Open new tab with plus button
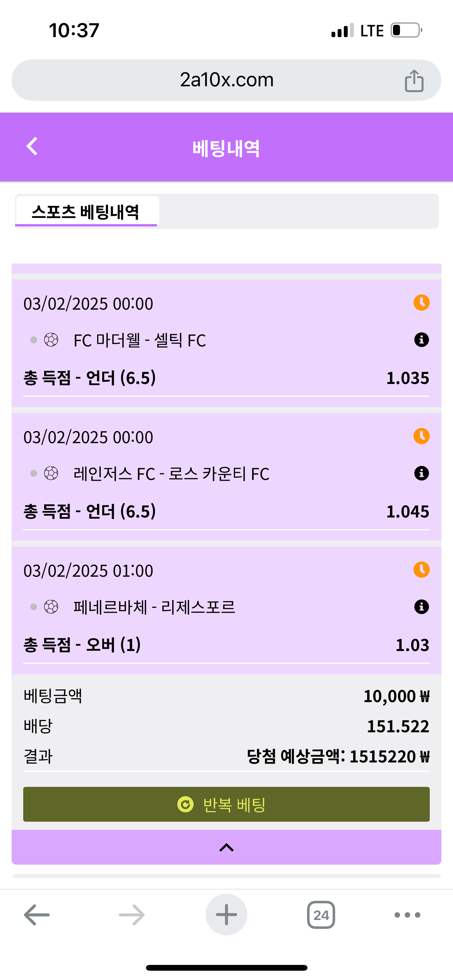This screenshot has height=980, width=453. coord(226,915)
